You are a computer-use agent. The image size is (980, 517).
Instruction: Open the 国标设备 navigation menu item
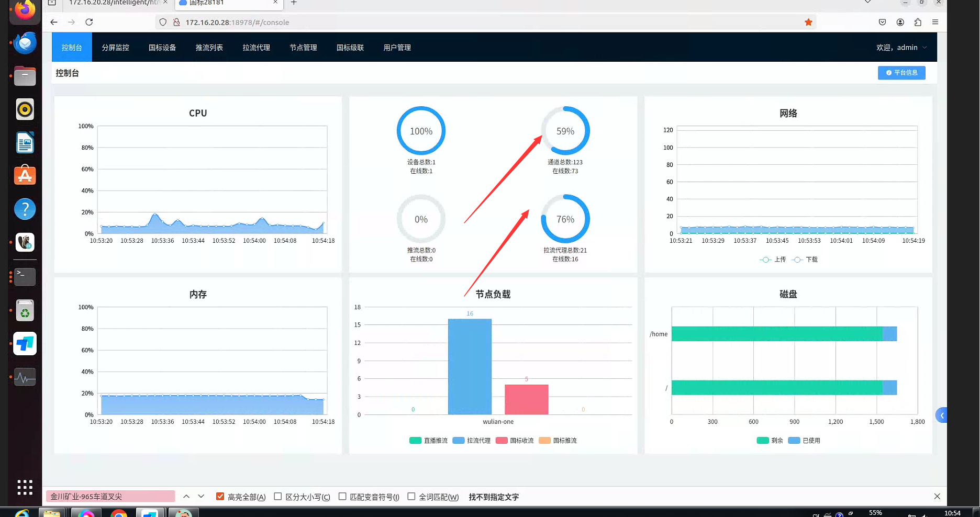click(x=162, y=48)
